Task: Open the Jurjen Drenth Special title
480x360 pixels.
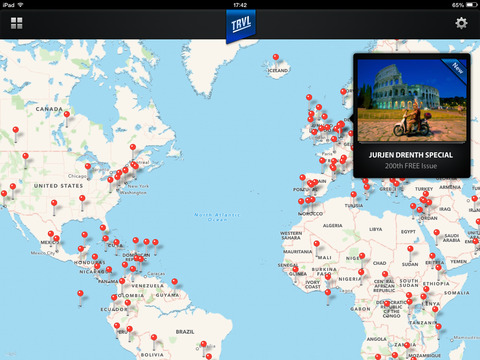Action: (x=411, y=155)
